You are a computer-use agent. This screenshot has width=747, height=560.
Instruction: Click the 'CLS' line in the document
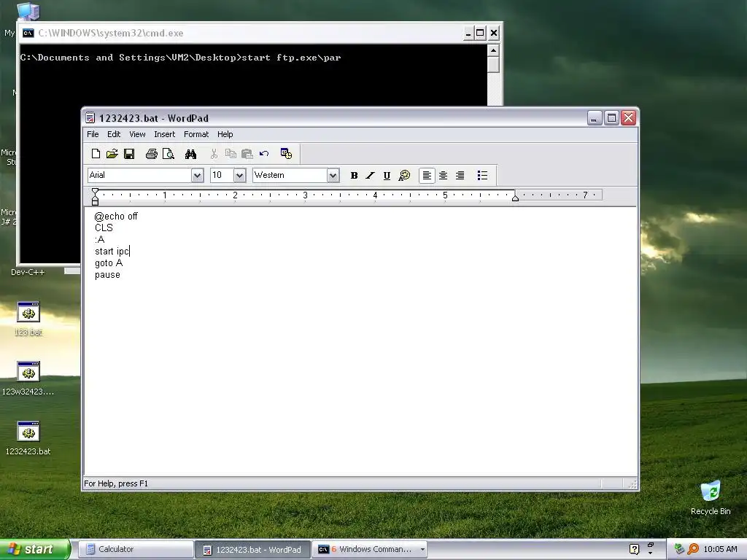(104, 227)
